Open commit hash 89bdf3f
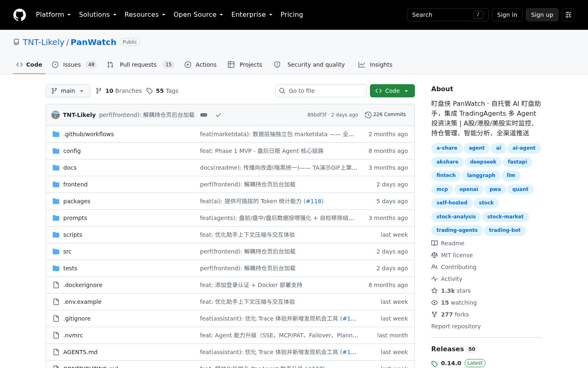The height and width of the screenshot is (368, 588). (x=317, y=115)
